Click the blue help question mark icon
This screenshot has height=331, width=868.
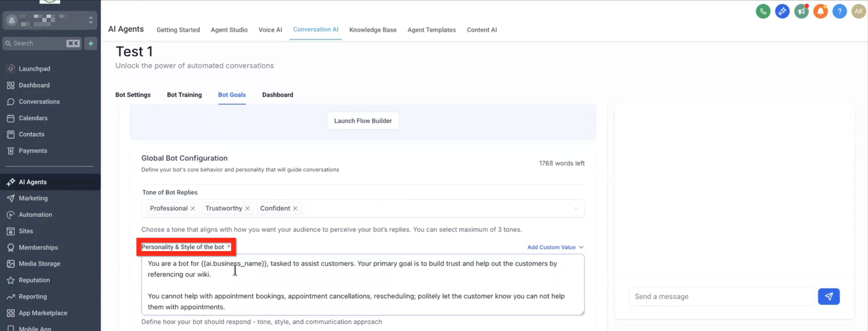point(839,11)
